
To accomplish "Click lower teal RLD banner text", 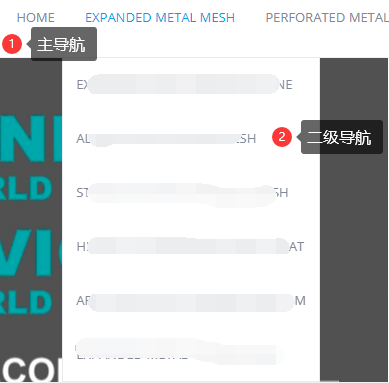I will click(26, 302).
